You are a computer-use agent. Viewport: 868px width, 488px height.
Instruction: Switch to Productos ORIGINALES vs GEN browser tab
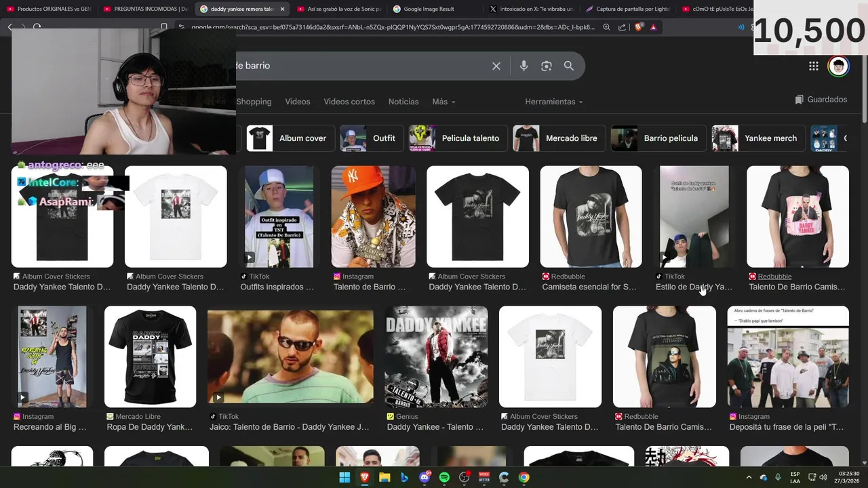tap(49, 9)
